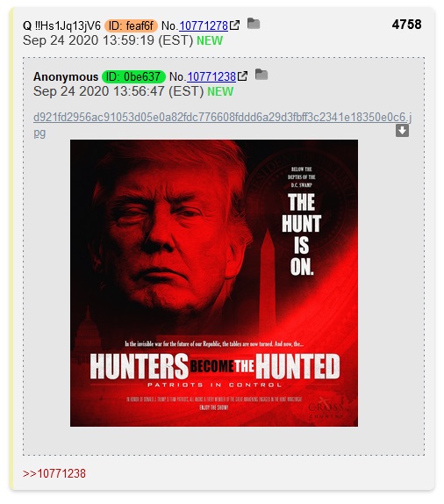The image size is (444, 504).
Task: Click the Q !!Hs1Jq13jV6 tripcode name
Action: pyautogui.click(x=61, y=25)
